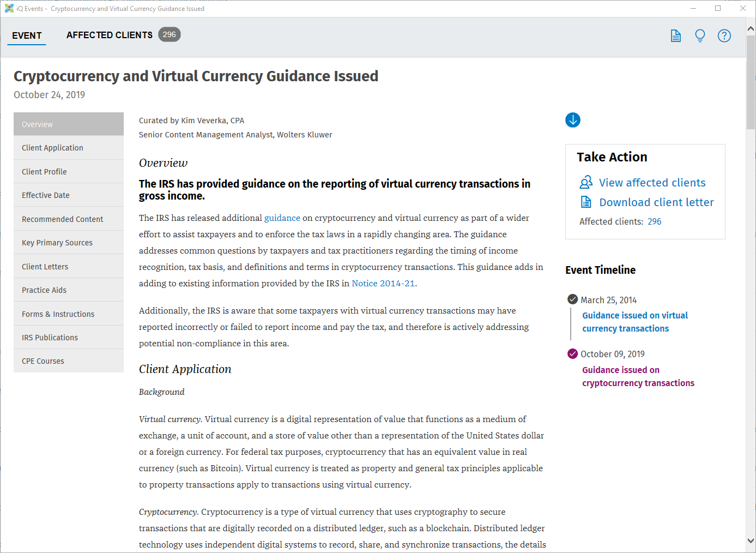
Task: Click the View affected clients people icon
Action: click(x=586, y=183)
